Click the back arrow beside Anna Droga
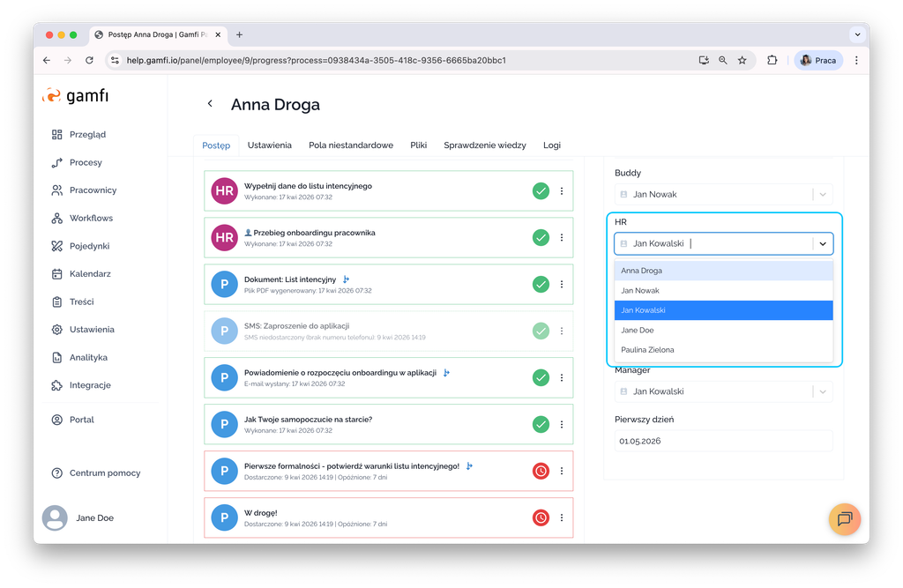The height and width of the screenshot is (588, 903). pos(210,104)
